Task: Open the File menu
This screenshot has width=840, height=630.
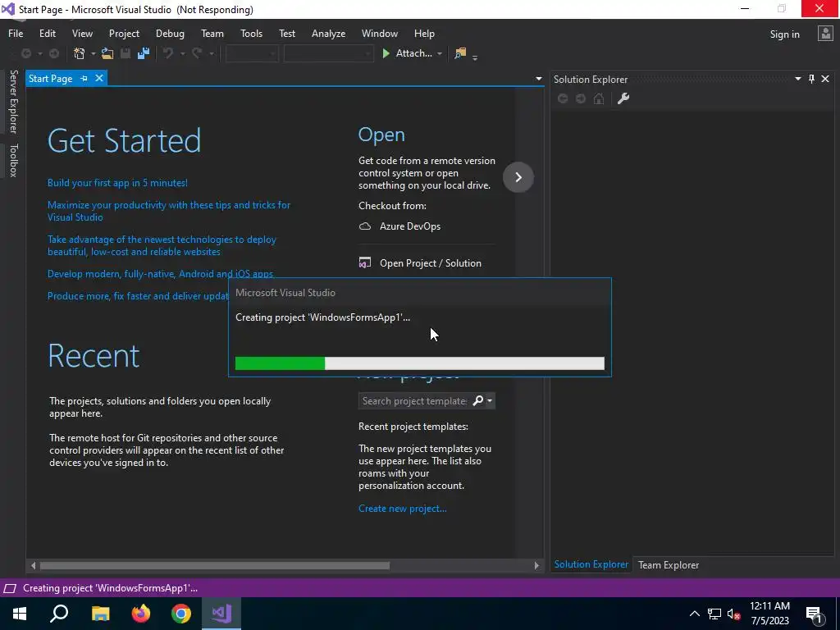Action: (x=16, y=33)
